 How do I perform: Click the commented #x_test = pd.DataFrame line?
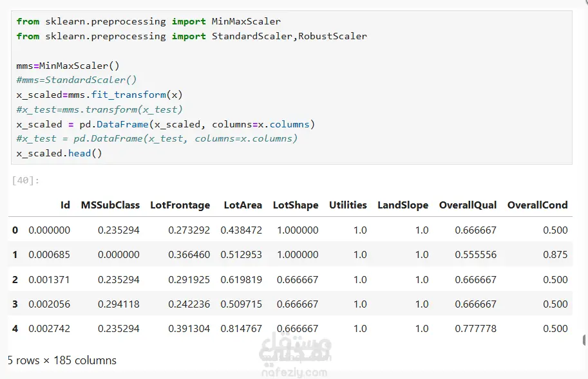156,138
